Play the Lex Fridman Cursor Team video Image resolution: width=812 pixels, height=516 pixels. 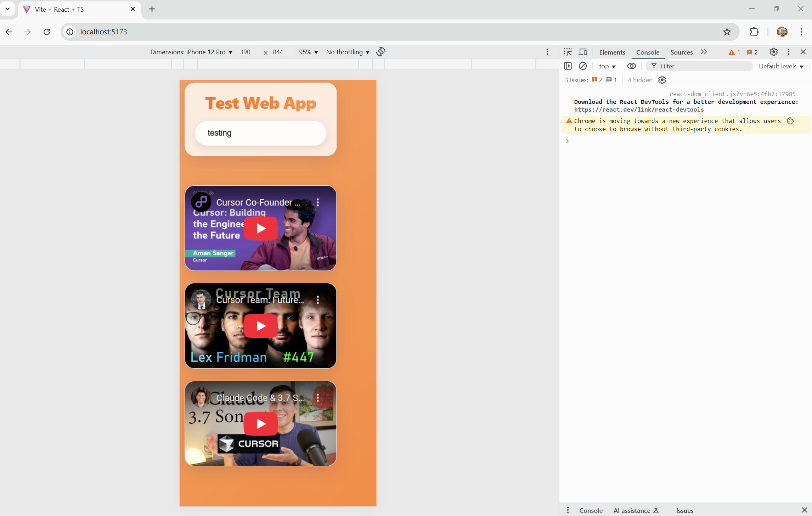[261, 326]
